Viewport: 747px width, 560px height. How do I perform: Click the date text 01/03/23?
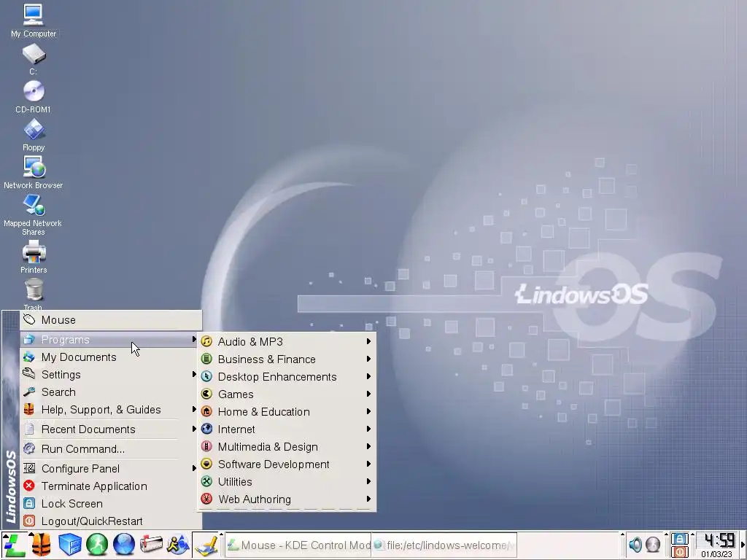click(x=716, y=554)
